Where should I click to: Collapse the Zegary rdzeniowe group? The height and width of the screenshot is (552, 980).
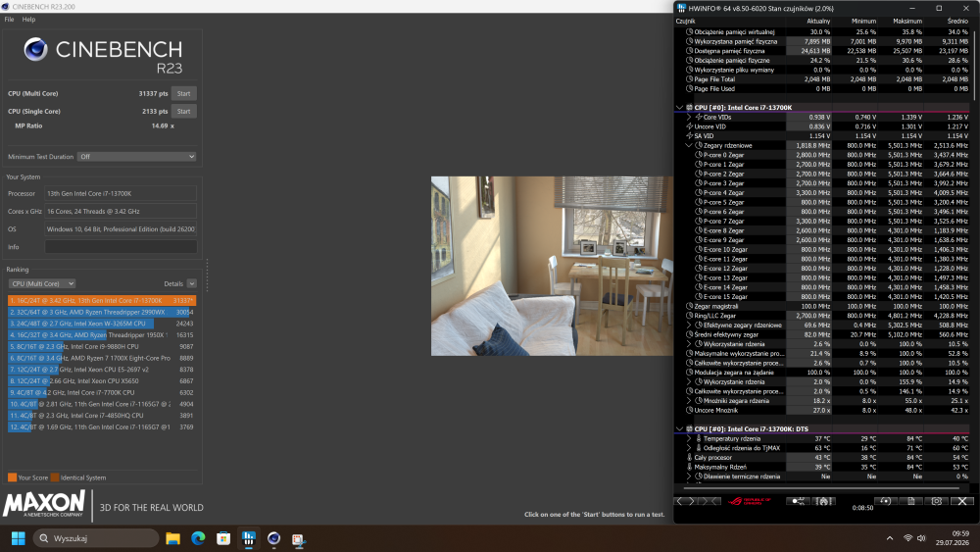[x=689, y=146]
